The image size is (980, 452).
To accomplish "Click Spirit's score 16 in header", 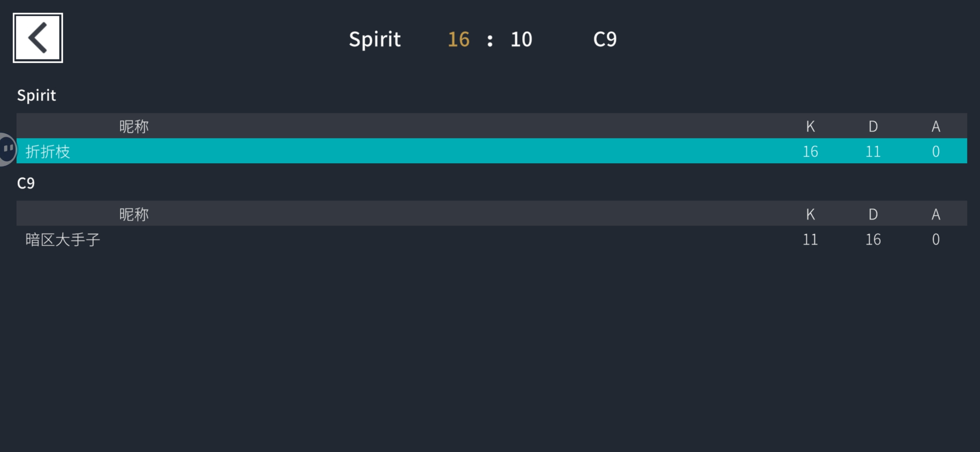I will (x=459, y=39).
